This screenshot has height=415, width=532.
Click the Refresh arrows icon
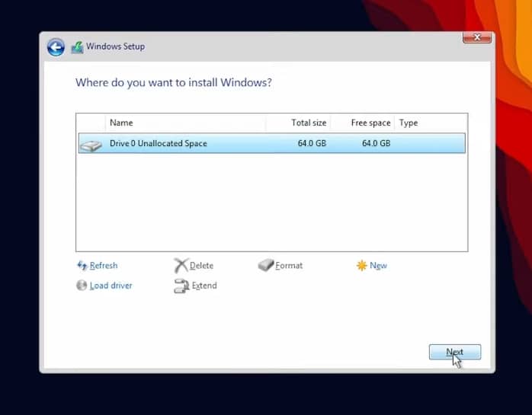pos(82,265)
